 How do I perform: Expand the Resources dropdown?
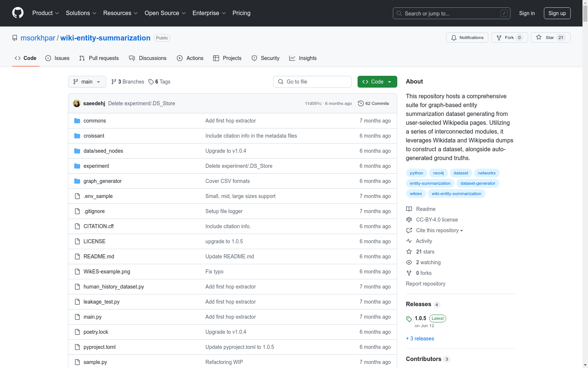pyautogui.click(x=121, y=13)
